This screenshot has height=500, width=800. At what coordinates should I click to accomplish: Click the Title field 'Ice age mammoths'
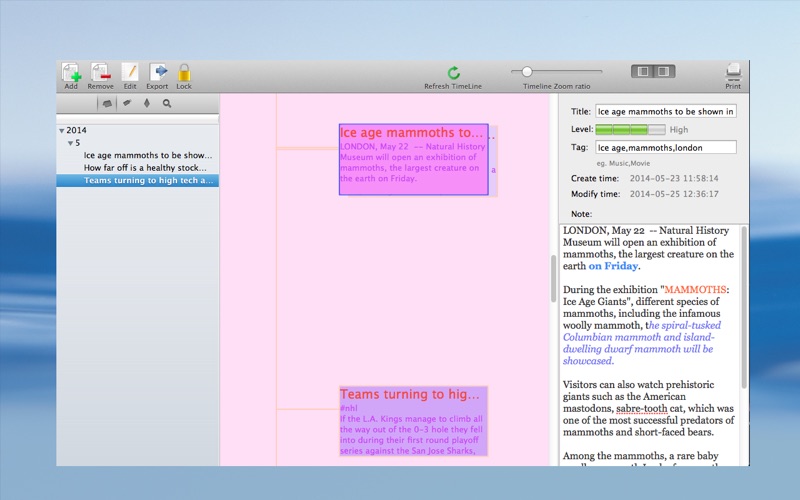tap(666, 111)
